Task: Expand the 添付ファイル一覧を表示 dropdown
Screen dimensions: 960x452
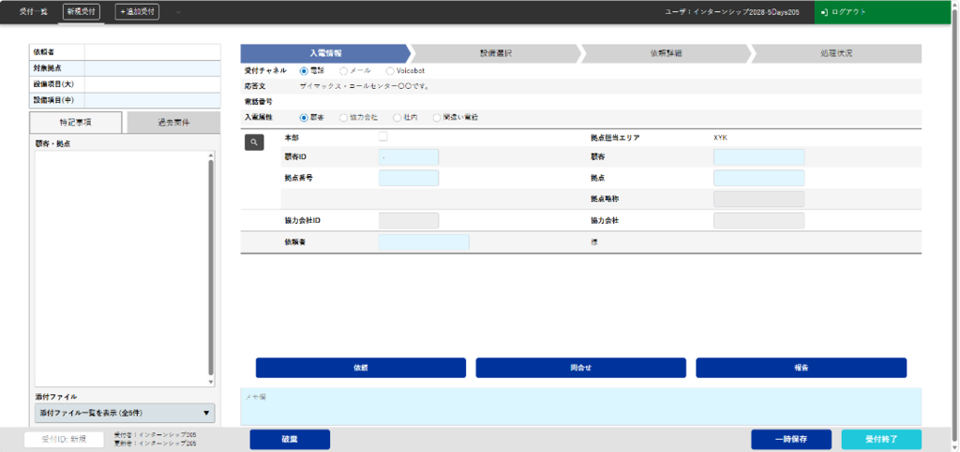Action: pyautogui.click(x=125, y=413)
